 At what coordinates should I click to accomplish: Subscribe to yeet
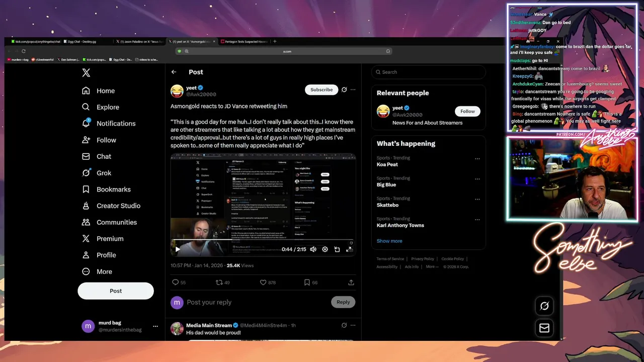tap(321, 89)
